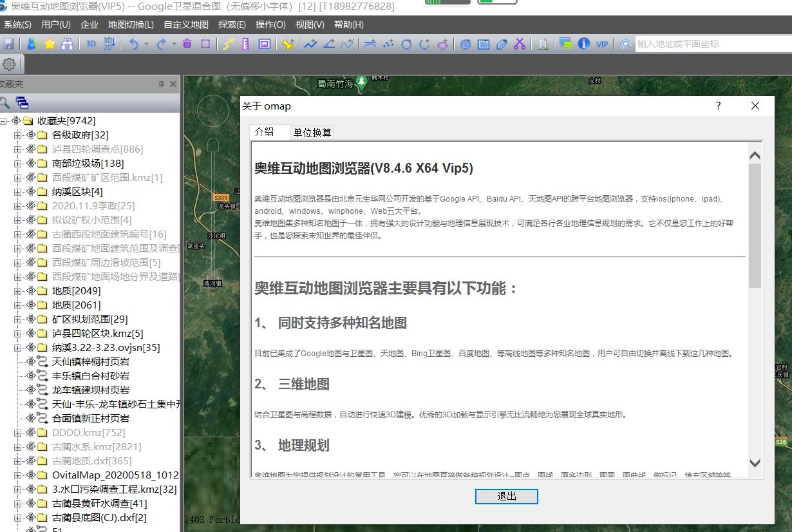Expand the 纳溪3.22-3.23.ovjsn[35] folder
This screenshot has width=792, height=532.
coord(18,348)
